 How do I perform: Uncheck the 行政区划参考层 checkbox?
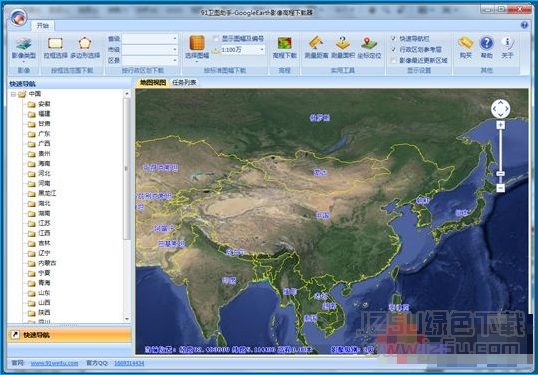pyautogui.click(x=394, y=49)
